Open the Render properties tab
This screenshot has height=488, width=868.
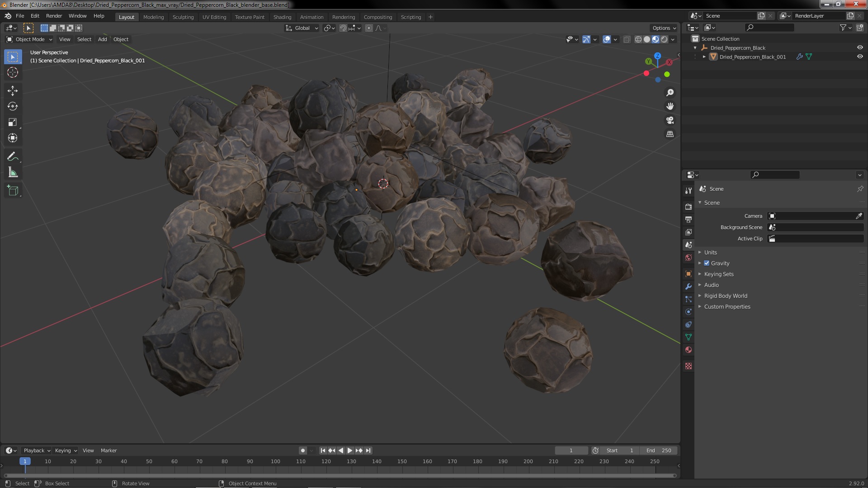689,206
